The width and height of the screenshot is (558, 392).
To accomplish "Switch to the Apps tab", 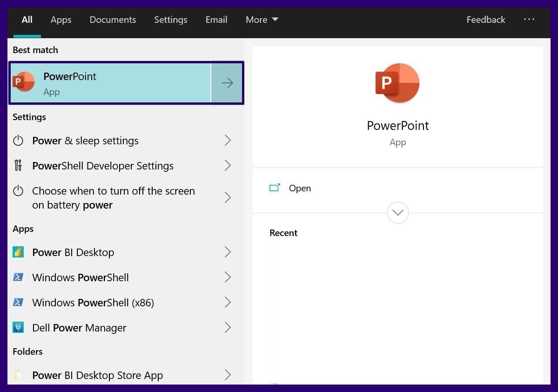I will pyautogui.click(x=61, y=20).
